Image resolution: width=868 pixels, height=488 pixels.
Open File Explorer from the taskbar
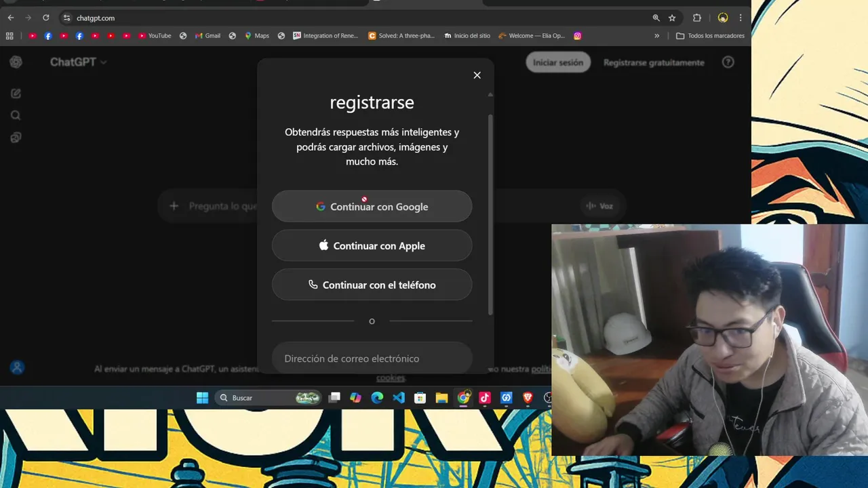pos(441,398)
